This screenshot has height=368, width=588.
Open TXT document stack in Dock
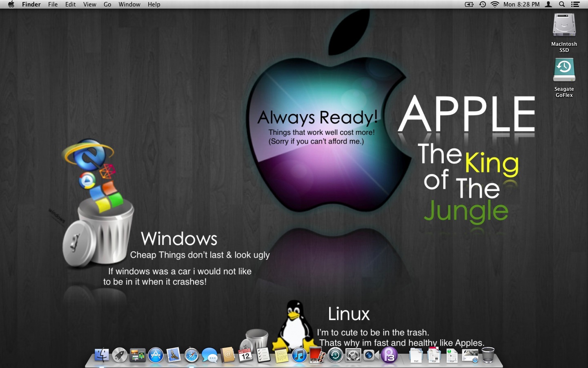[x=416, y=355]
